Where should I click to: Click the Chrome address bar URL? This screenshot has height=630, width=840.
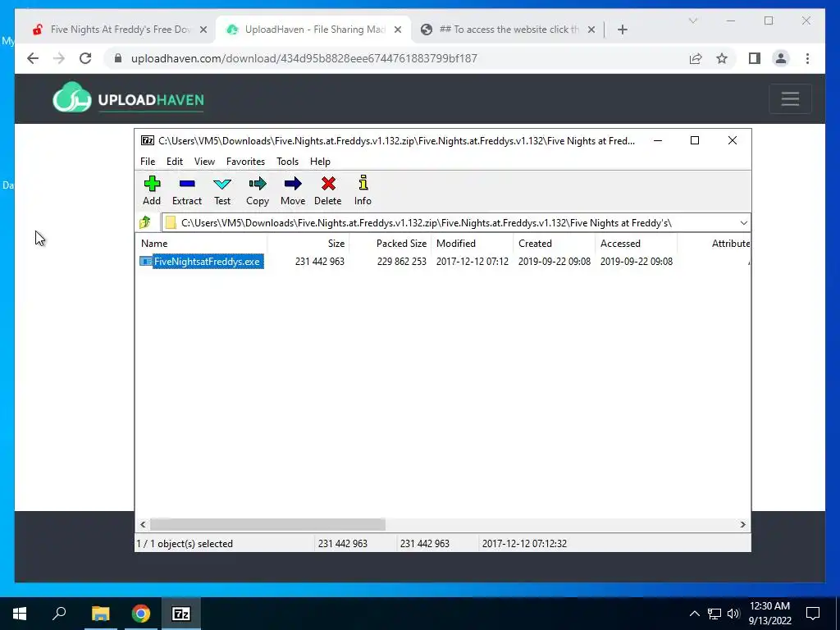pyautogui.click(x=304, y=58)
